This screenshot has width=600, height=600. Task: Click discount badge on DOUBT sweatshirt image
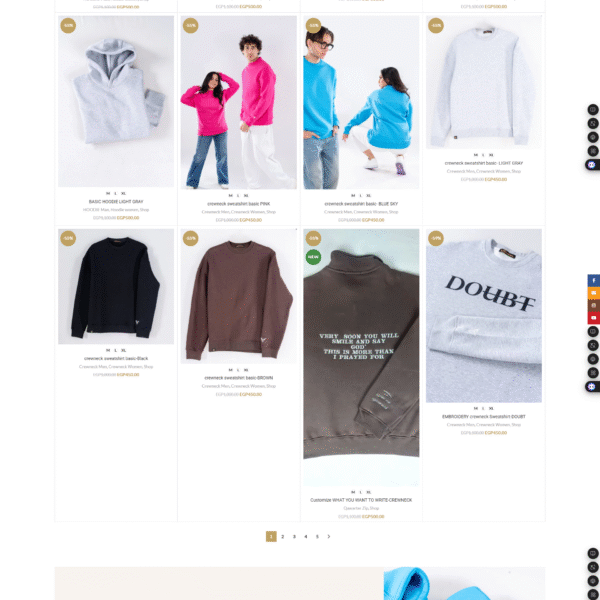(x=435, y=238)
